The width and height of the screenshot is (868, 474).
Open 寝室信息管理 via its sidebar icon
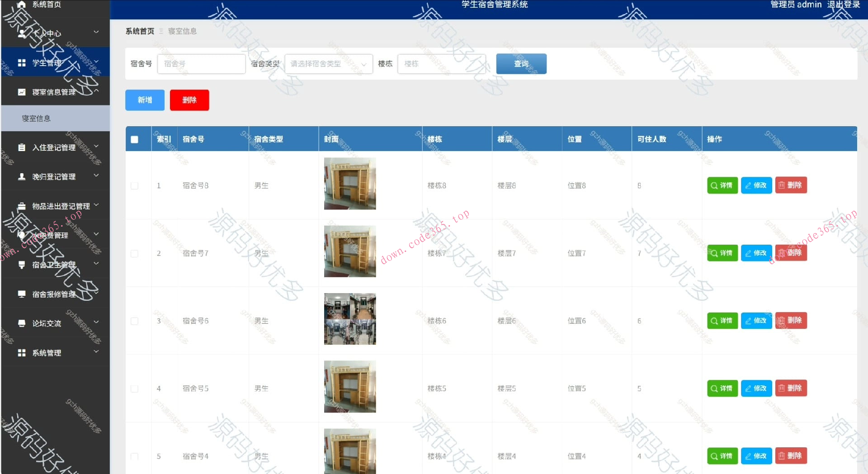pos(21,91)
